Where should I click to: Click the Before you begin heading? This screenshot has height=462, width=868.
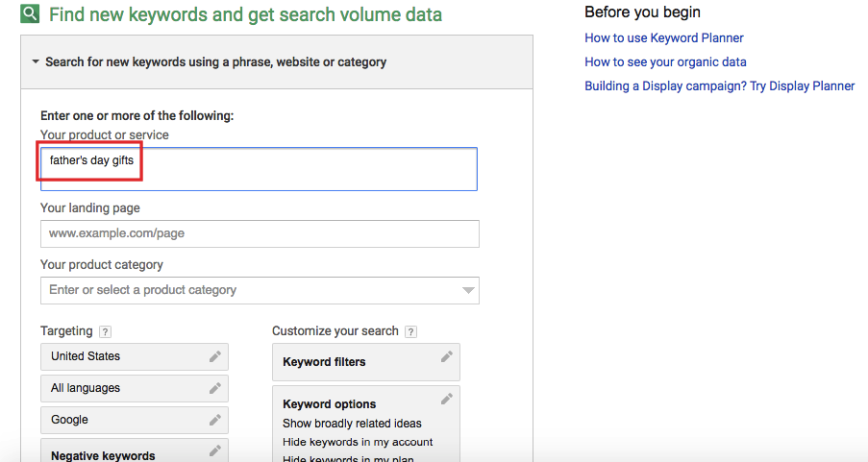642,12
